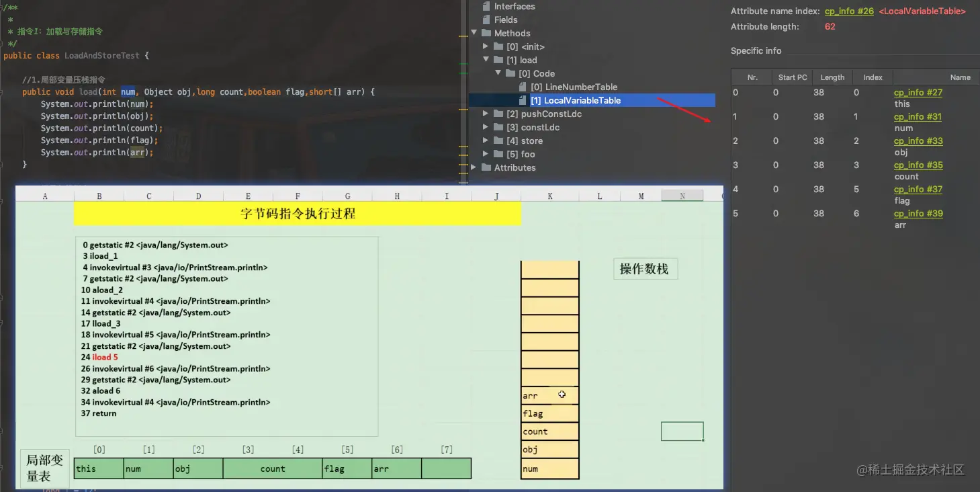
Task: Click the 'flag' local variable table cell
Action: [x=347, y=468]
